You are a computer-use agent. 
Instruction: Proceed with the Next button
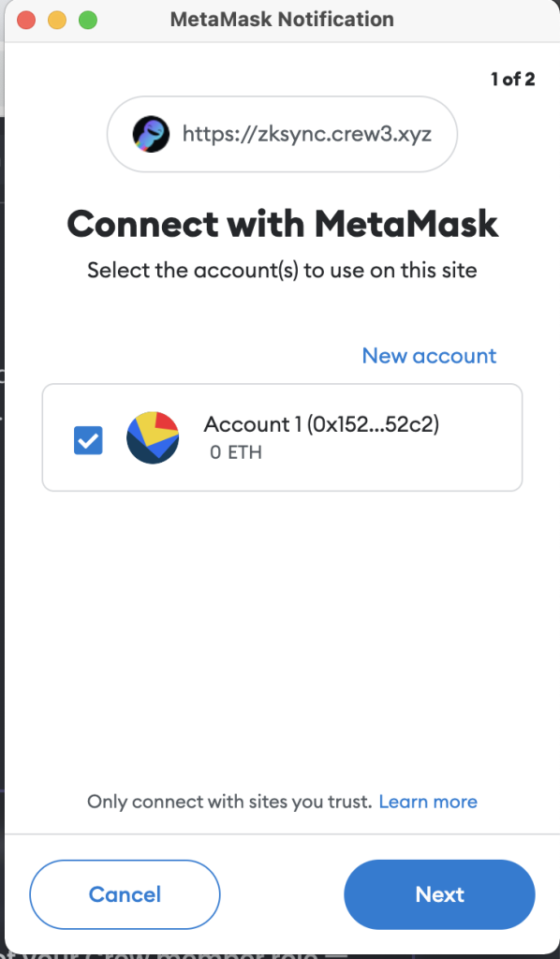439,894
